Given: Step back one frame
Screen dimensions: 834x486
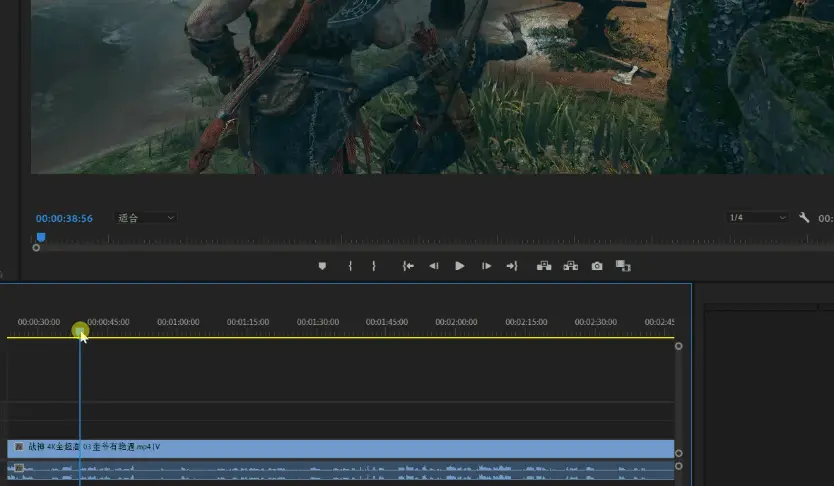Looking at the screenshot, I should [x=434, y=266].
